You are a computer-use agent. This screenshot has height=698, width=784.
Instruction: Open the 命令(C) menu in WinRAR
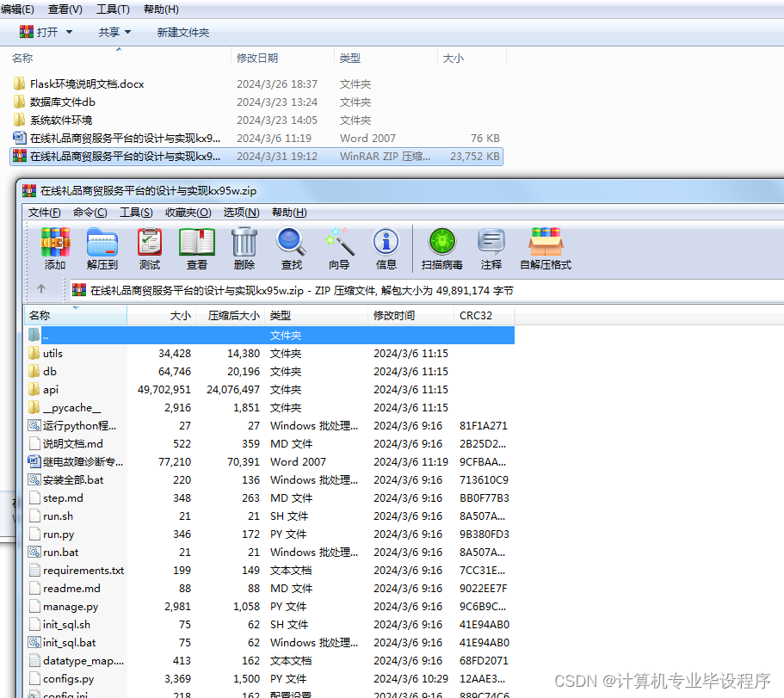(x=89, y=212)
